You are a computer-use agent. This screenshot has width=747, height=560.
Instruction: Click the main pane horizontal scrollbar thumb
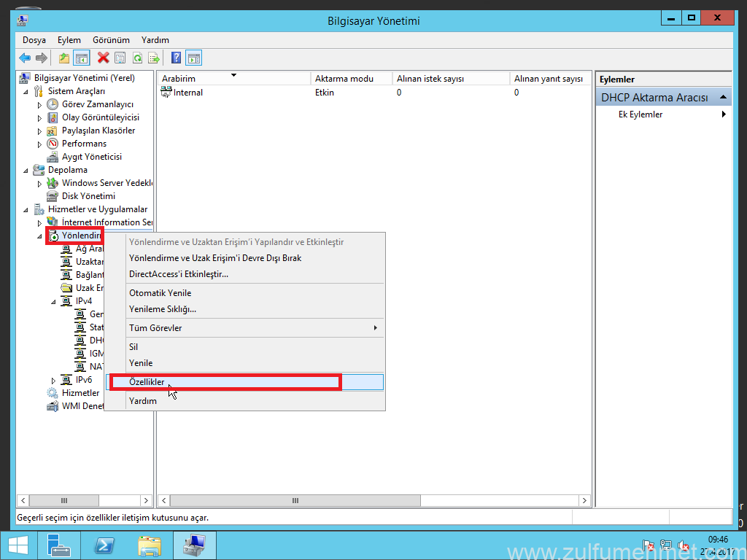tap(295, 501)
